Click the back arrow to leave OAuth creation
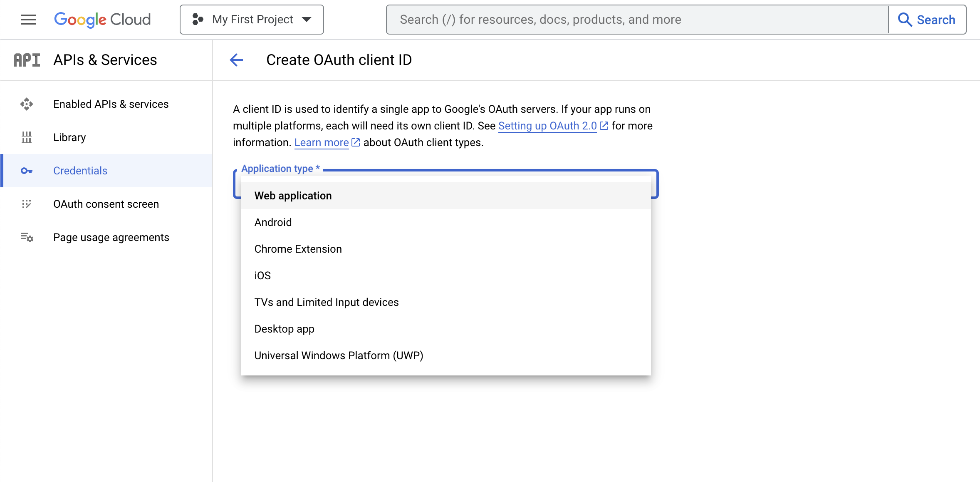Viewport: 980px width, 482px height. click(x=236, y=60)
